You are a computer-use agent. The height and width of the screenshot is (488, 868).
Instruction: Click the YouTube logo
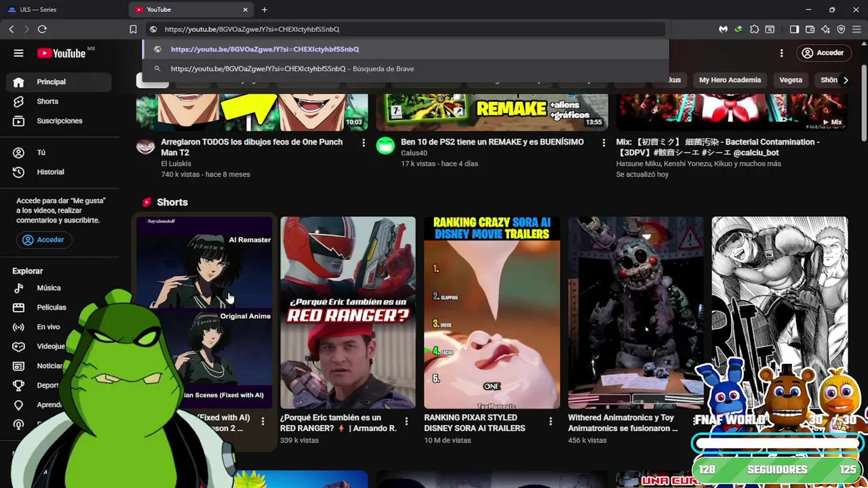tap(61, 54)
